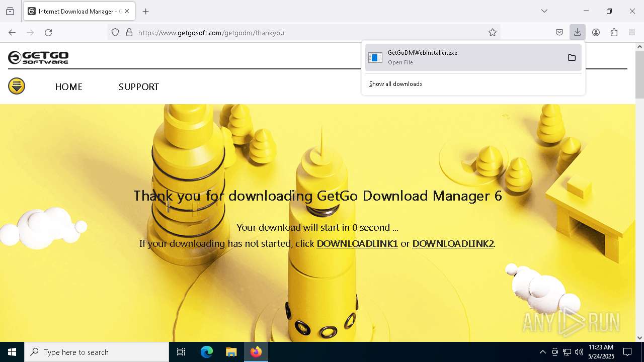Click the page vertical scrollbar thumb

(639, 74)
